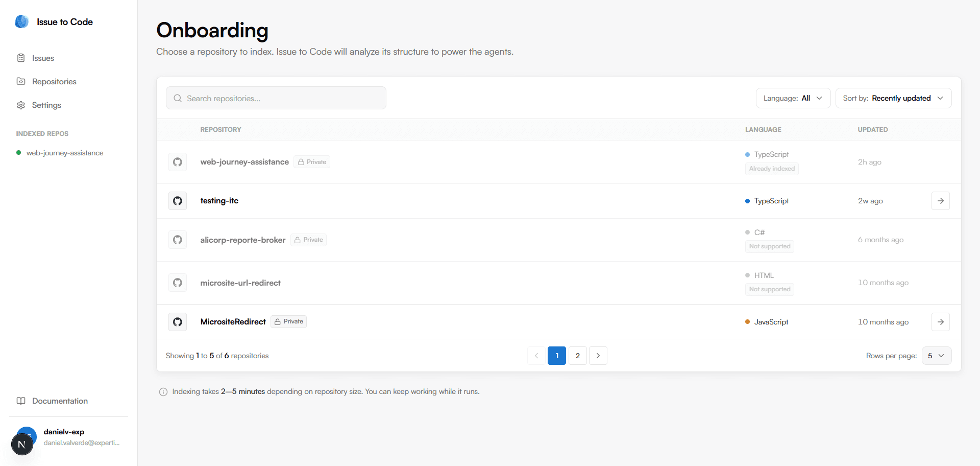Click Private badge on web-journey-assistance
Screen dimensions: 980x466
coord(312,162)
